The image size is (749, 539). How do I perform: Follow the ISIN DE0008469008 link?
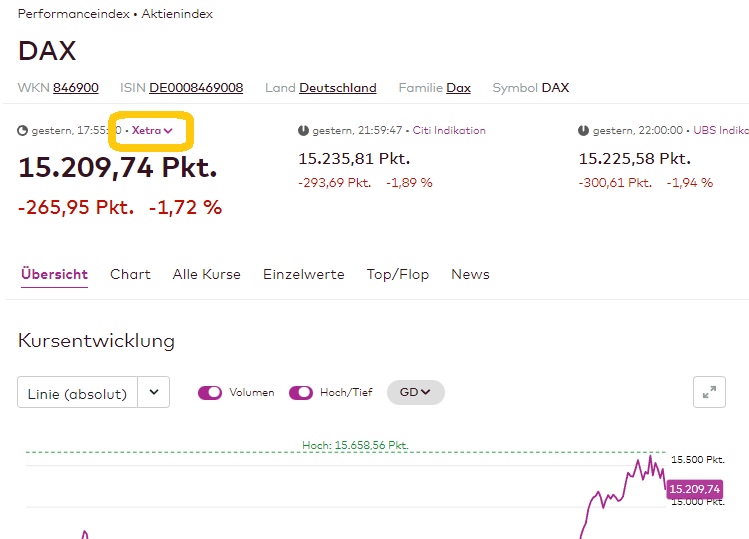pyautogui.click(x=196, y=88)
